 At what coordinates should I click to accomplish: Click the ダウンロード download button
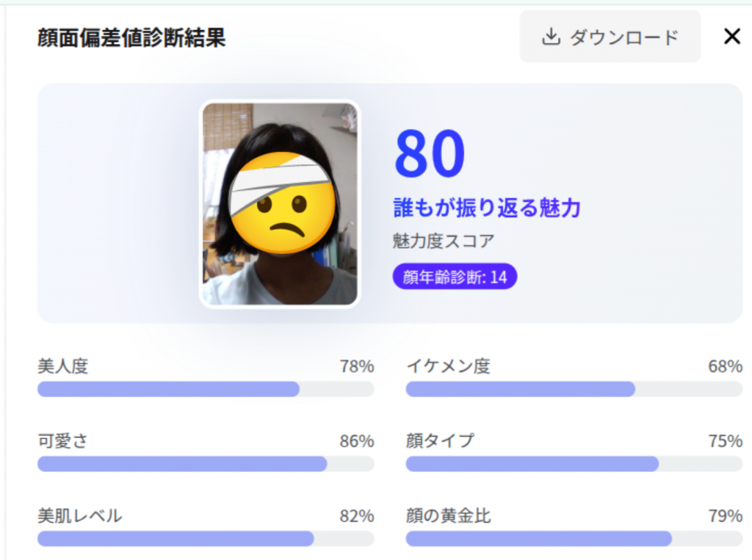pos(610,37)
